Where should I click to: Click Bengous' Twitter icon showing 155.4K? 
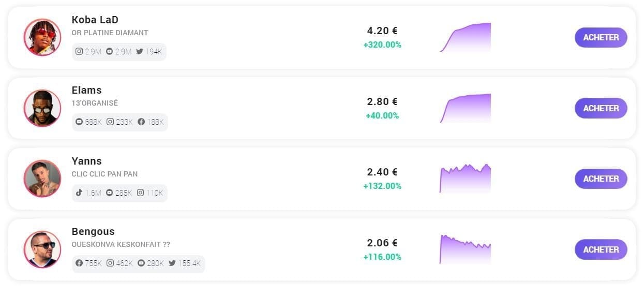coord(172,263)
